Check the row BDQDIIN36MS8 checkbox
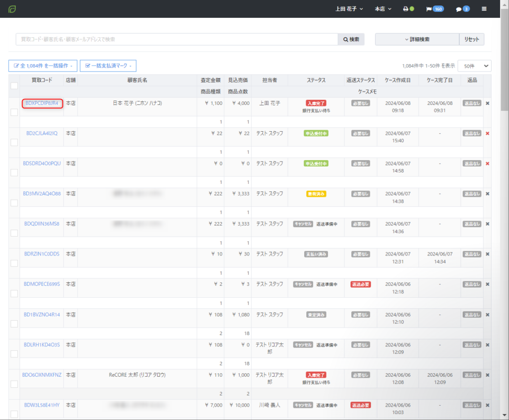The height and width of the screenshot is (420, 509). click(14, 233)
